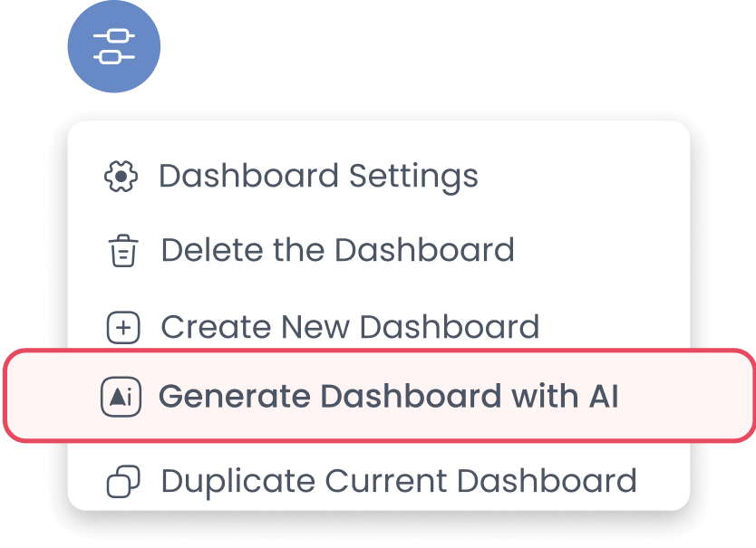756x548 pixels.
Task: Click the "Duplicate Current Dashboard" text label
Action: click(398, 481)
